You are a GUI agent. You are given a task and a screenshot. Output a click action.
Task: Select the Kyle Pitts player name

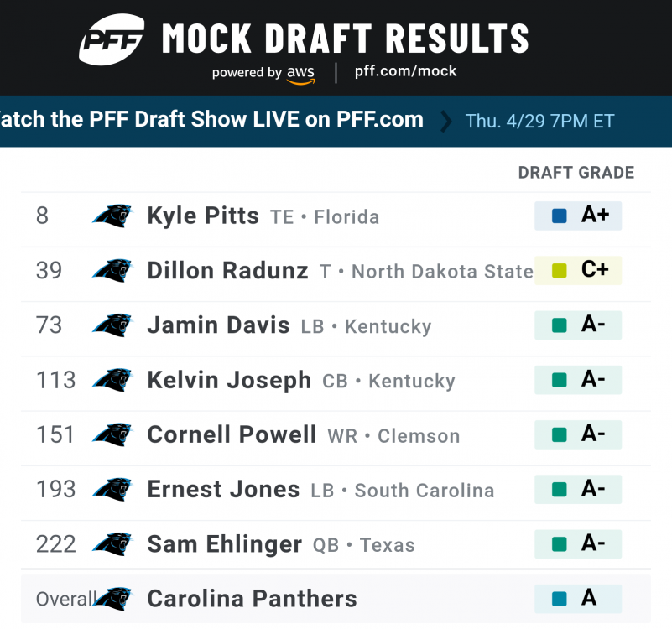pos(203,216)
